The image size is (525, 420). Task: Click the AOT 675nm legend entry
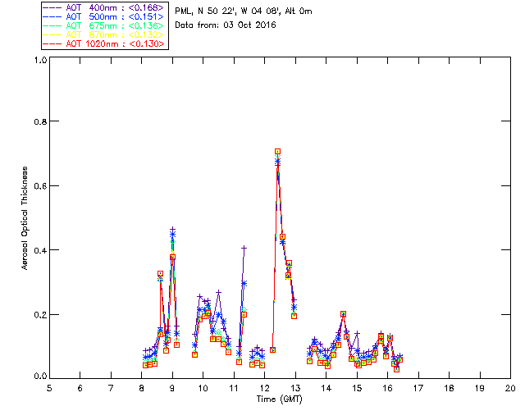[x=104, y=25]
